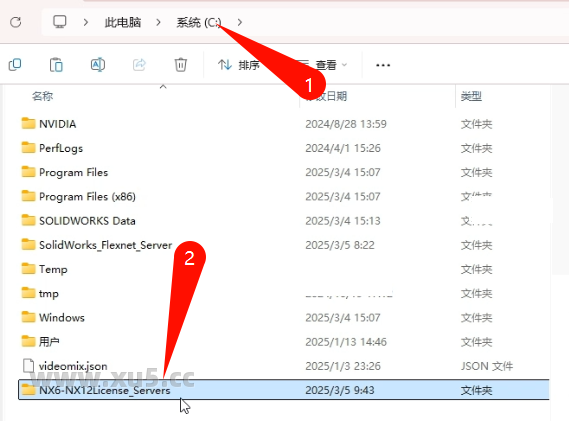The width and height of the screenshot is (569, 421).
Task: Click the tmp folder icon
Action: (x=28, y=293)
